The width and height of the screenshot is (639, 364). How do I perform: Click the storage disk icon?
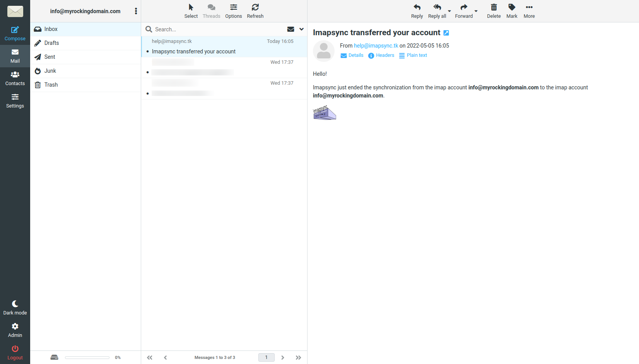(x=55, y=357)
